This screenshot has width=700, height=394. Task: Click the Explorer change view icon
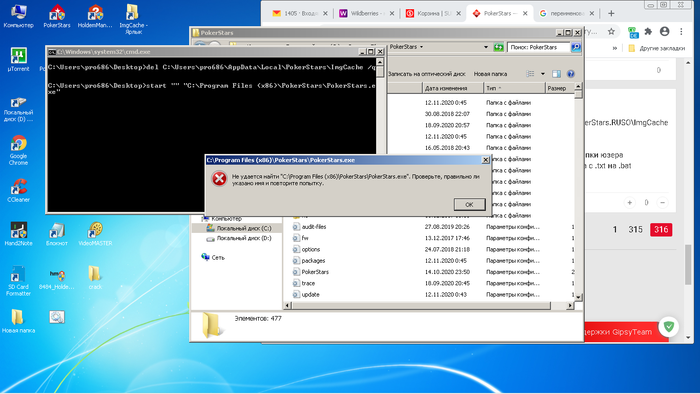(530, 74)
